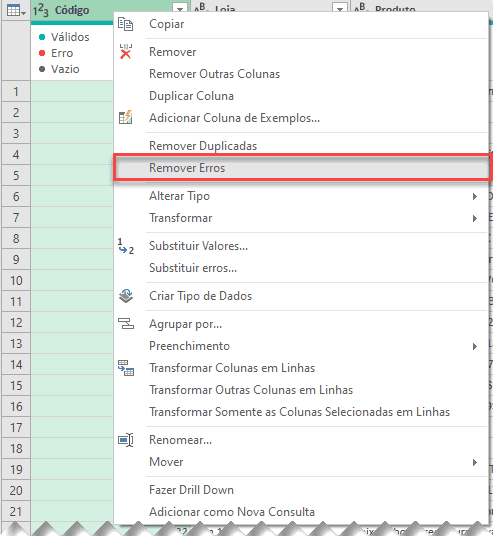
Task: Click the Copiar icon in context menu
Action: click(x=125, y=24)
